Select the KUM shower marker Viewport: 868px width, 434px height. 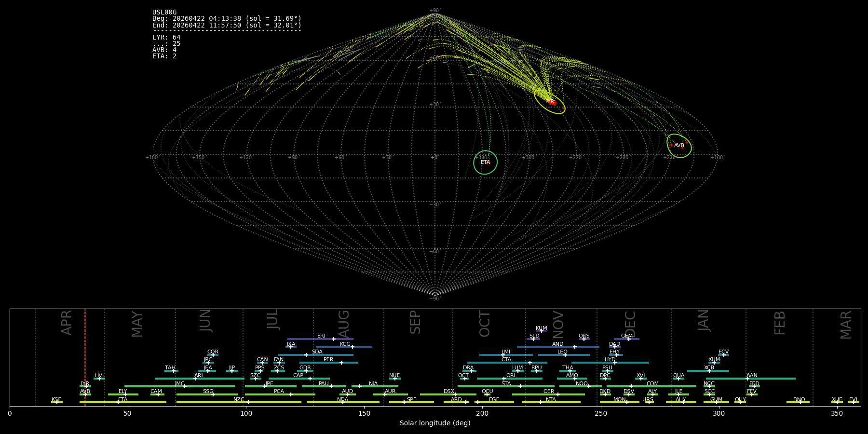541,331
